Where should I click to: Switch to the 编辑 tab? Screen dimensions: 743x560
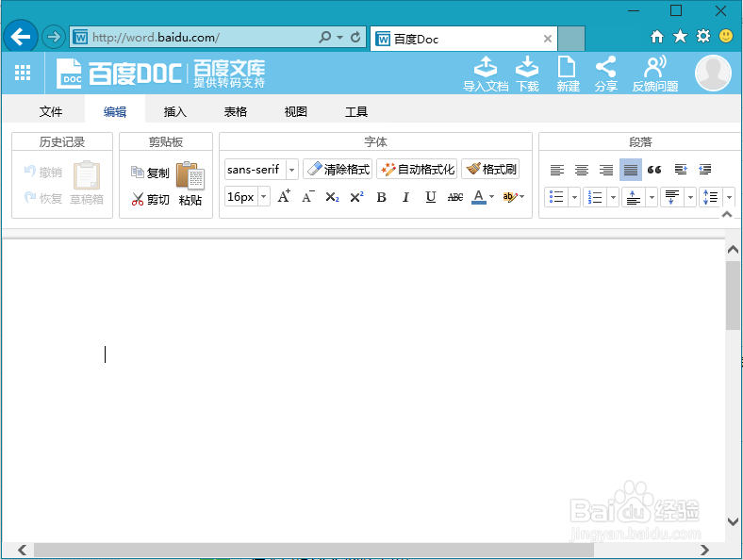(115, 112)
